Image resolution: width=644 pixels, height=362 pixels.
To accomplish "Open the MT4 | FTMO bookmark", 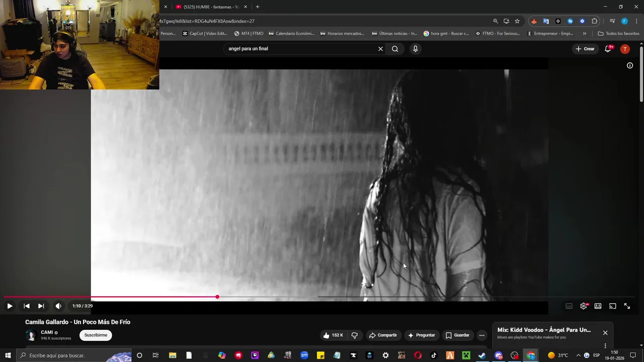I will (x=249, y=34).
